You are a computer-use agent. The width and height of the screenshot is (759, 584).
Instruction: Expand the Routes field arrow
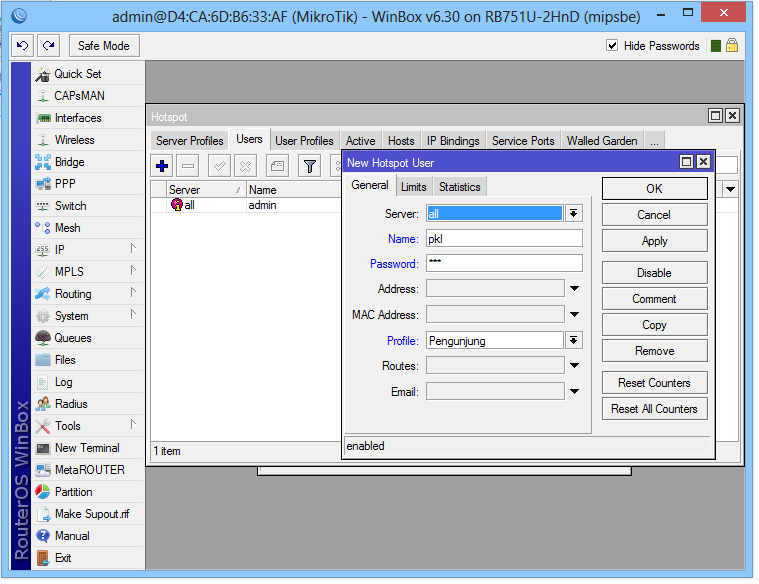tap(575, 366)
